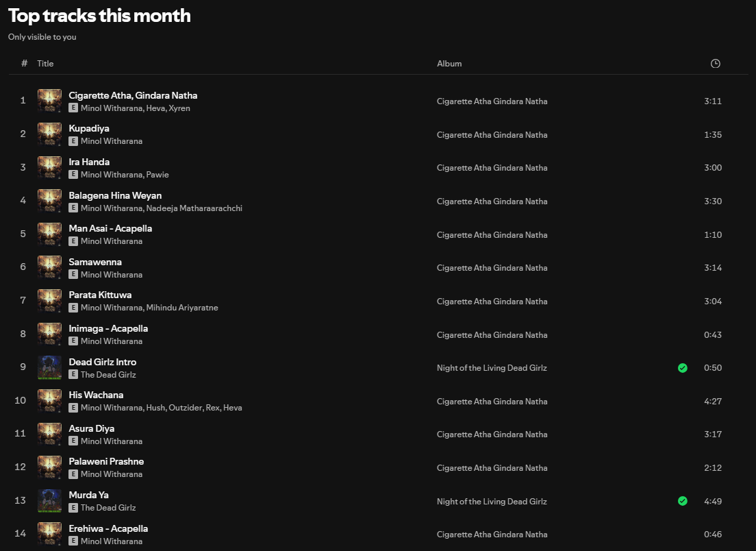Toggle saved checkmark on Dead Girlz Intro
This screenshot has height=551, width=756.
682,368
